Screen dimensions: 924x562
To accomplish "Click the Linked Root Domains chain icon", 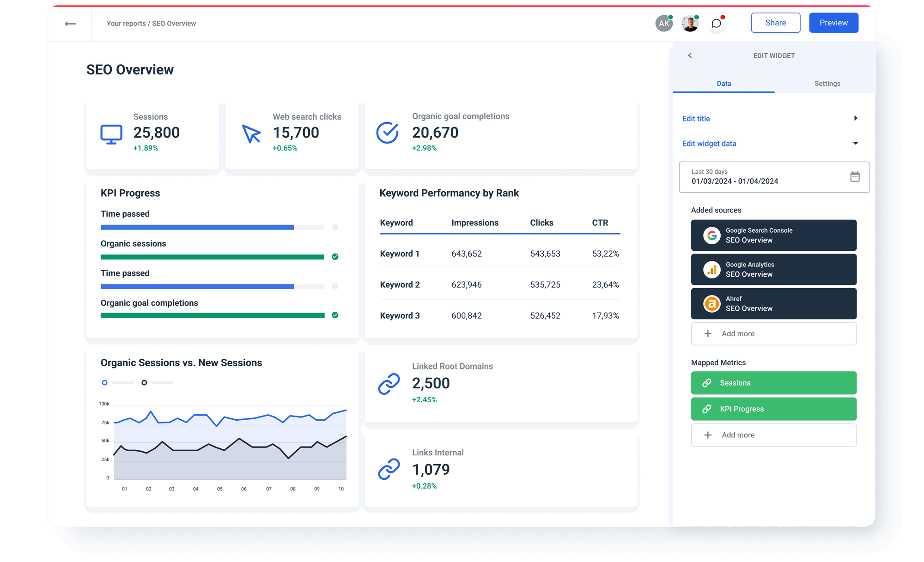I will pos(389,383).
